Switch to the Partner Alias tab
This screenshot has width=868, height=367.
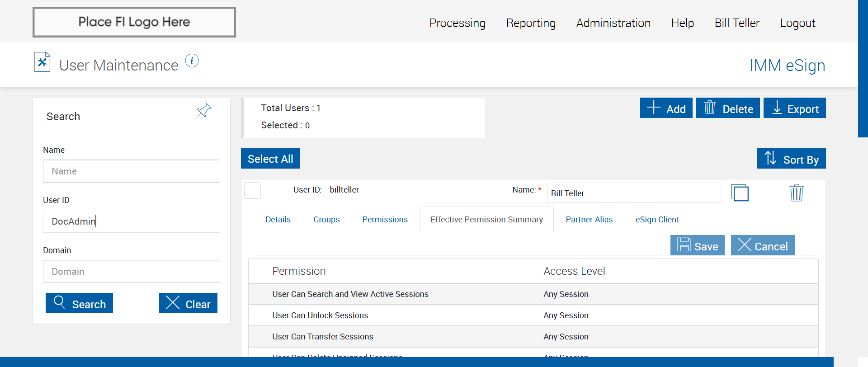(589, 220)
